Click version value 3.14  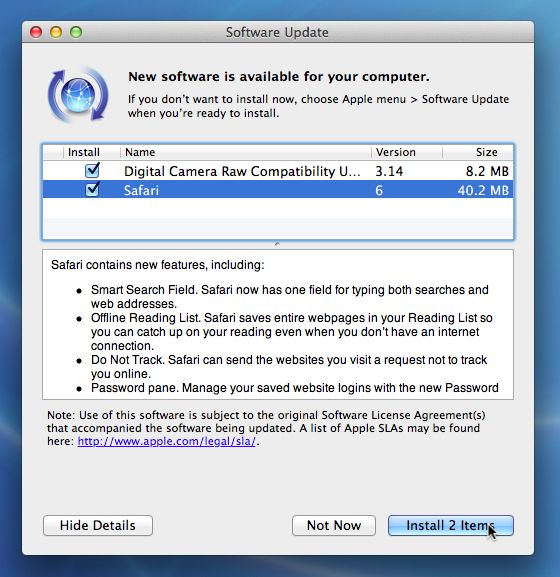click(389, 171)
